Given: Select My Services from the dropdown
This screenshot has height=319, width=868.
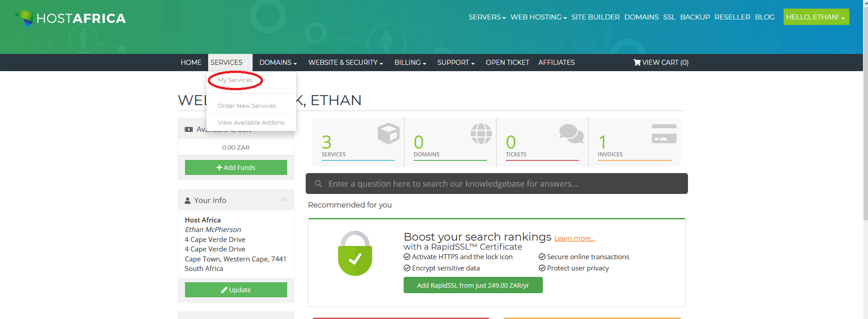Looking at the screenshot, I should point(235,80).
